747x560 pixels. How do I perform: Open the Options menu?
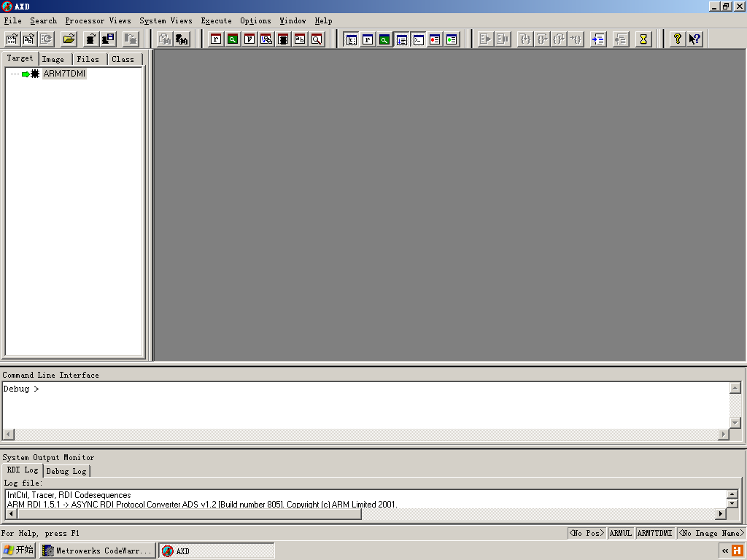(x=255, y=20)
